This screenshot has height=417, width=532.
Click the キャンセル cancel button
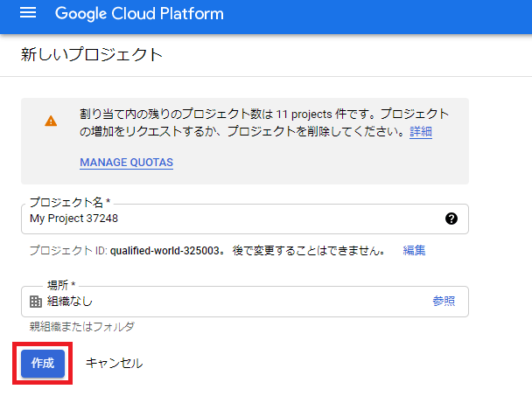tap(114, 363)
